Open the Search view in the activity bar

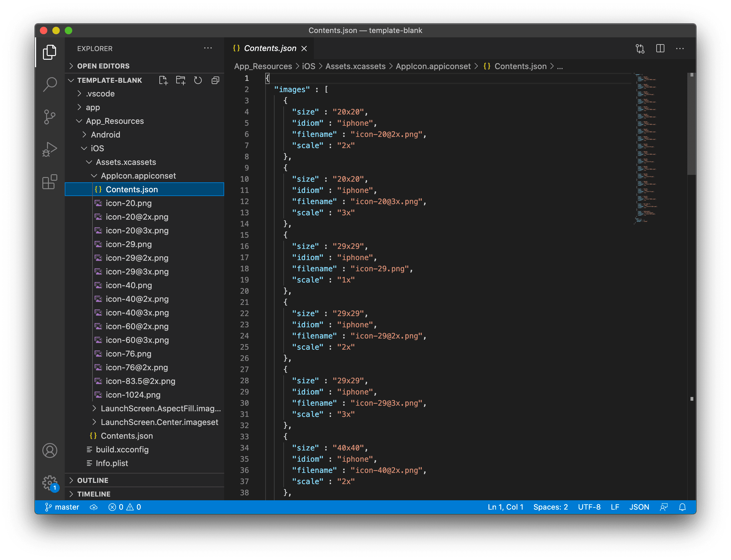[x=50, y=84]
